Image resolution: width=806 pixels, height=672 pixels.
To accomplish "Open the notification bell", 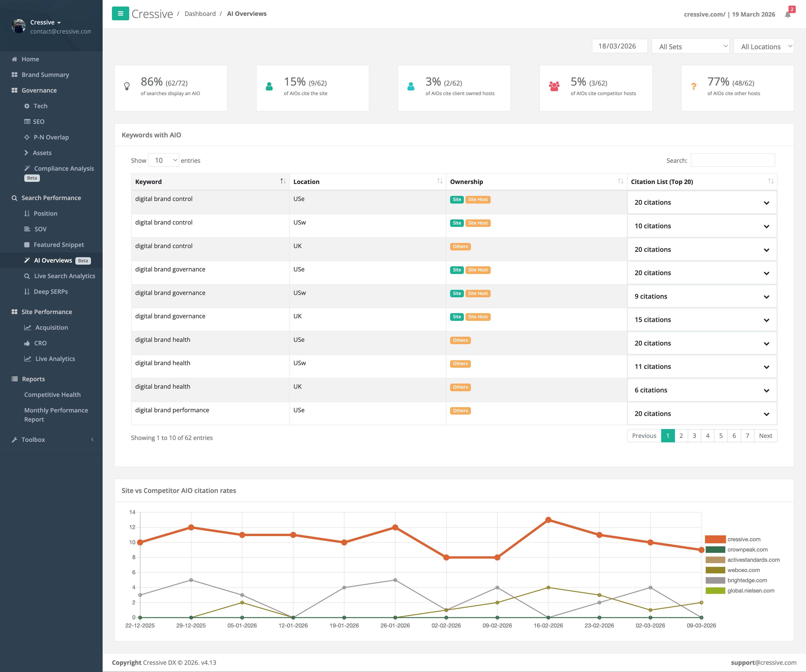I will [788, 15].
